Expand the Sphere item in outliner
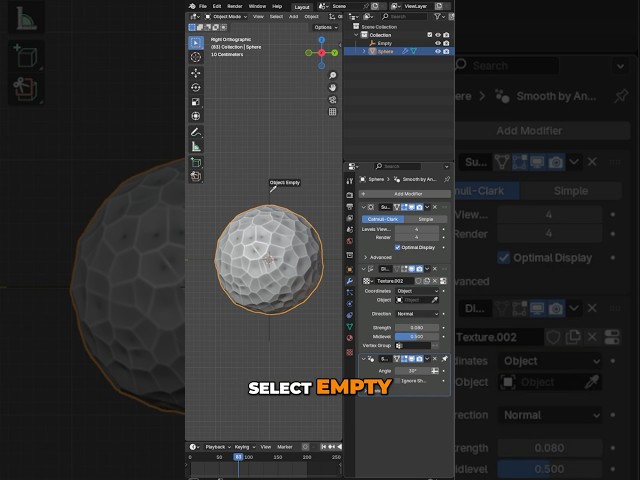The height and width of the screenshot is (480, 640). (x=364, y=51)
